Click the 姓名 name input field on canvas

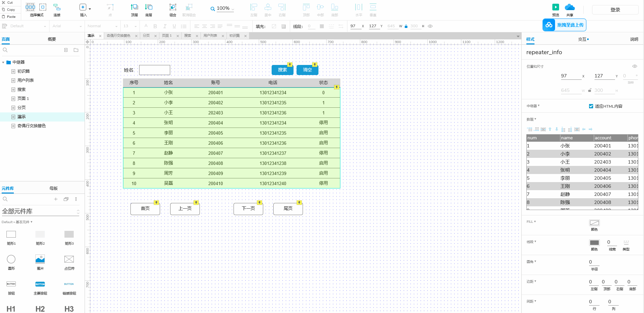click(x=155, y=70)
